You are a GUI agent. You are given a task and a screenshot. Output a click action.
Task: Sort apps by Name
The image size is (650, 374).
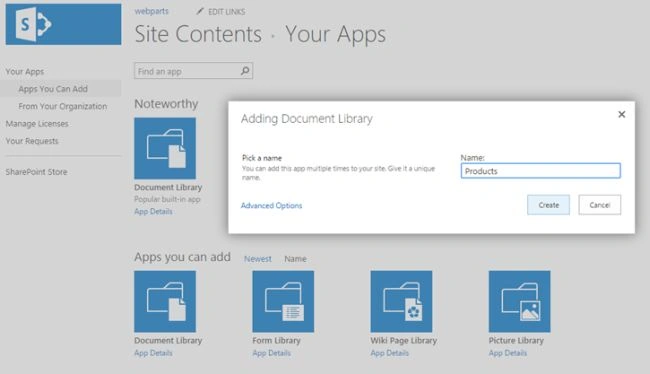[x=295, y=259]
